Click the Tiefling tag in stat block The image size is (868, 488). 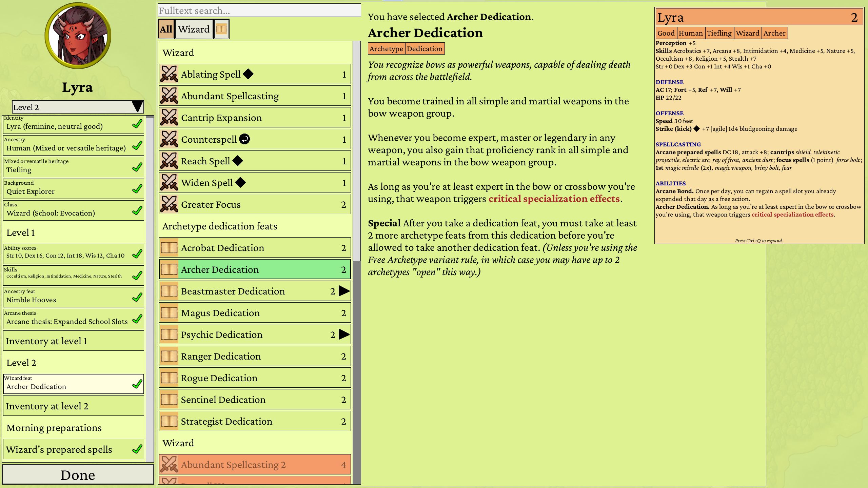tap(719, 33)
